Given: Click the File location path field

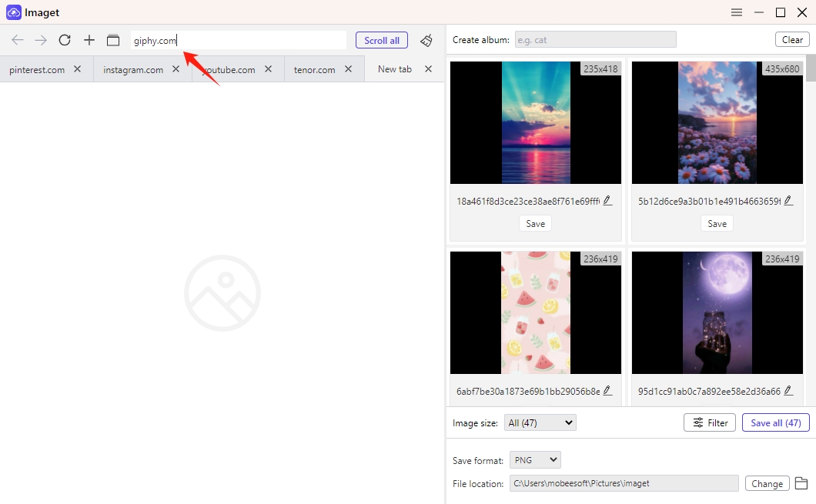Looking at the screenshot, I should pos(624,483).
